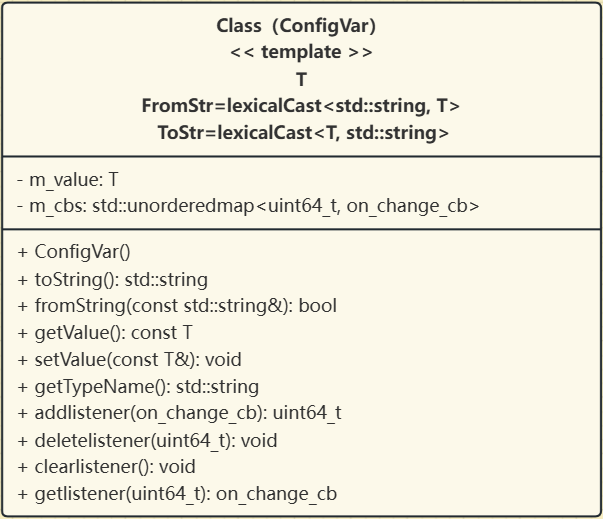Click ToStr=lexicalCast<T, std::string> line
Image resolution: width=603 pixels, height=519 pixels.
pos(303,133)
